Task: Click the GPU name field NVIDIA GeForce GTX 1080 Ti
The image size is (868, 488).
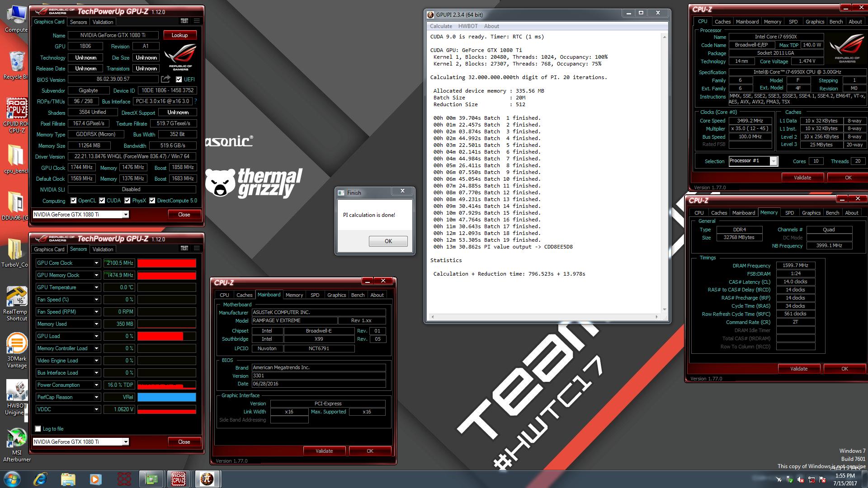Action: pyautogui.click(x=113, y=35)
